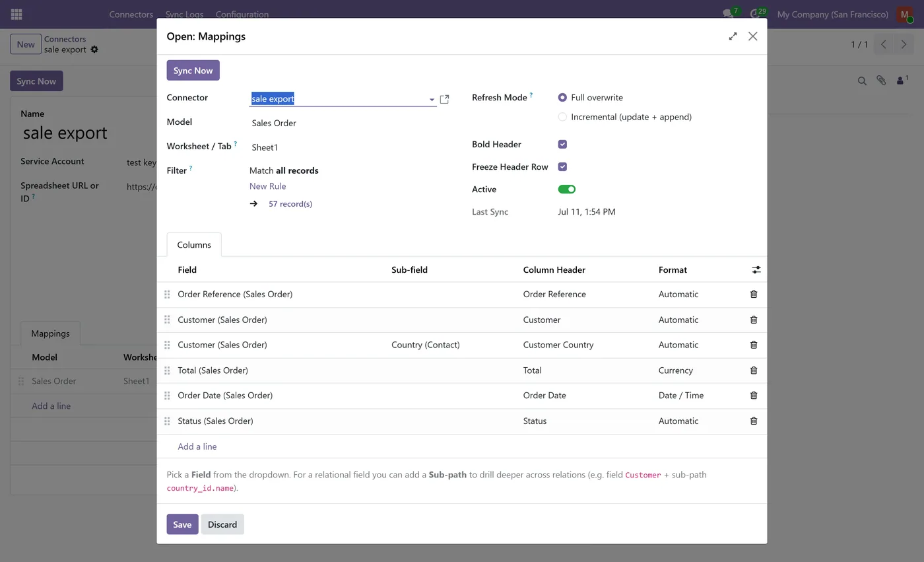
Task: Open the apps grid menu icon
Action: 16,14
